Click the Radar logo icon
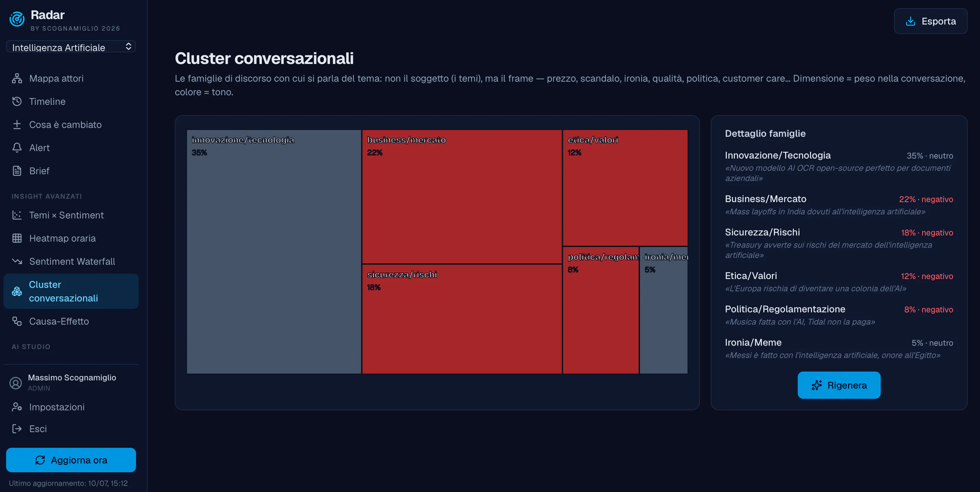The height and width of the screenshot is (492, 980). pos(17,19)
